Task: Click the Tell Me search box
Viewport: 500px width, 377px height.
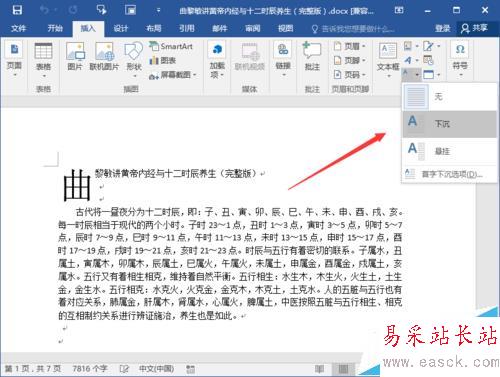Action: tap(353, 29)
